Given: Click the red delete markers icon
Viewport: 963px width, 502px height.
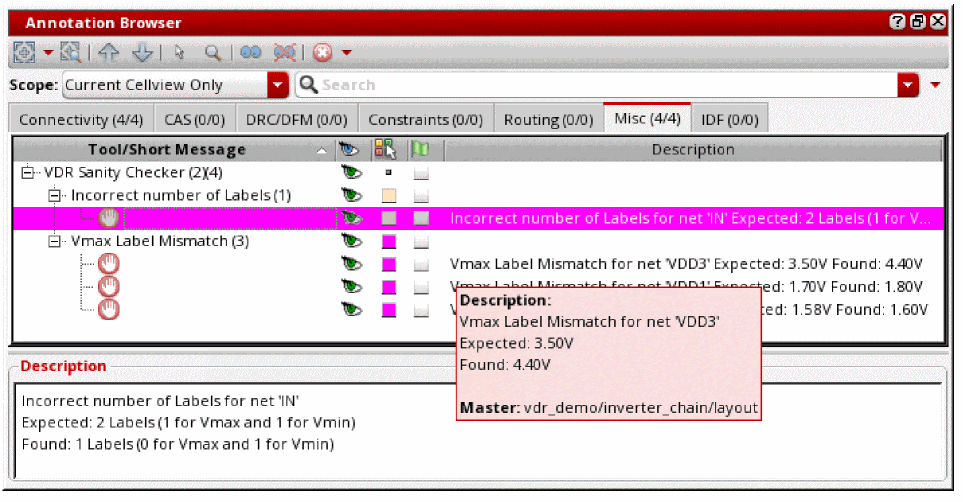Looking at the screenshot, I should [x=322, y=53].
